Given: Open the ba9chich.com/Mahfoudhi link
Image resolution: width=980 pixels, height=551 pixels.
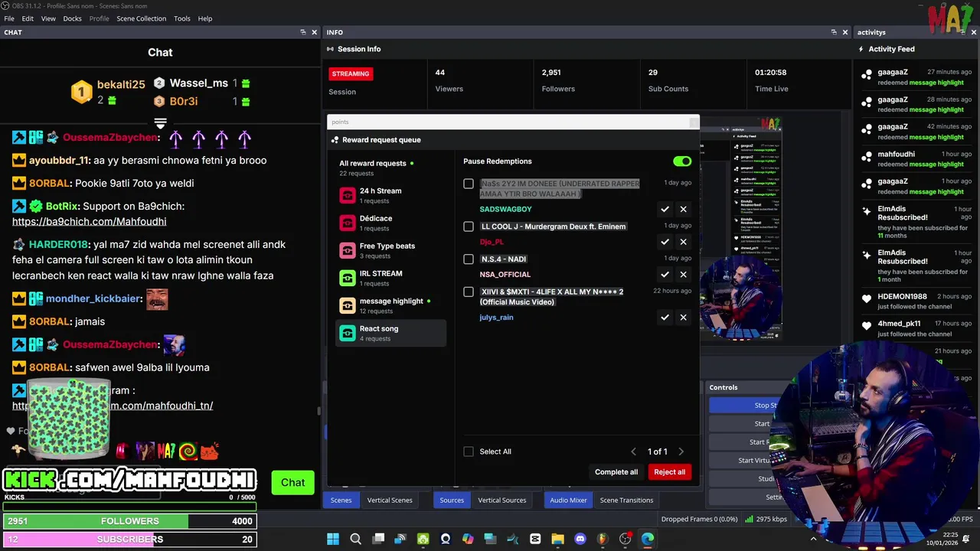Looking at the screenshot, I should (x=89, y=221).
